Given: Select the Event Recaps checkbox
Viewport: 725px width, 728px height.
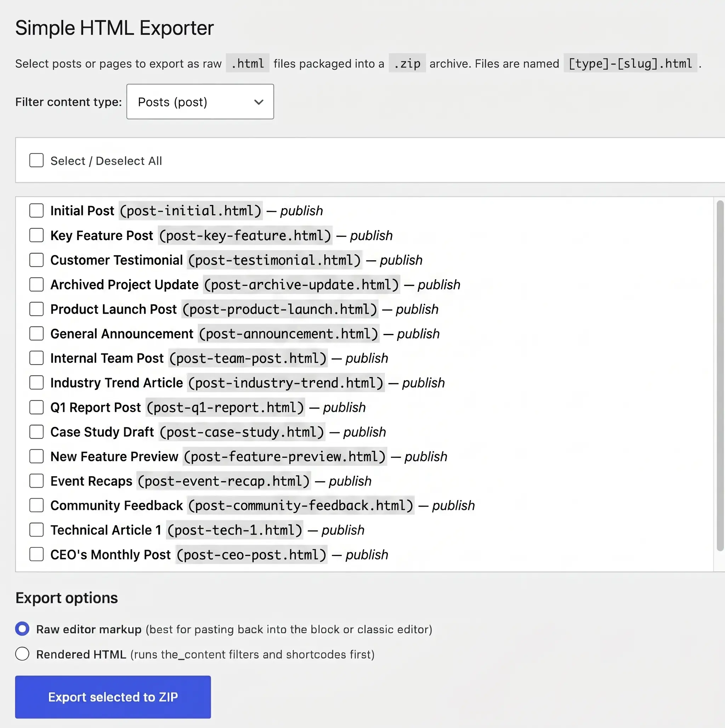Looking at the screenshot, I should pos(36,481).
